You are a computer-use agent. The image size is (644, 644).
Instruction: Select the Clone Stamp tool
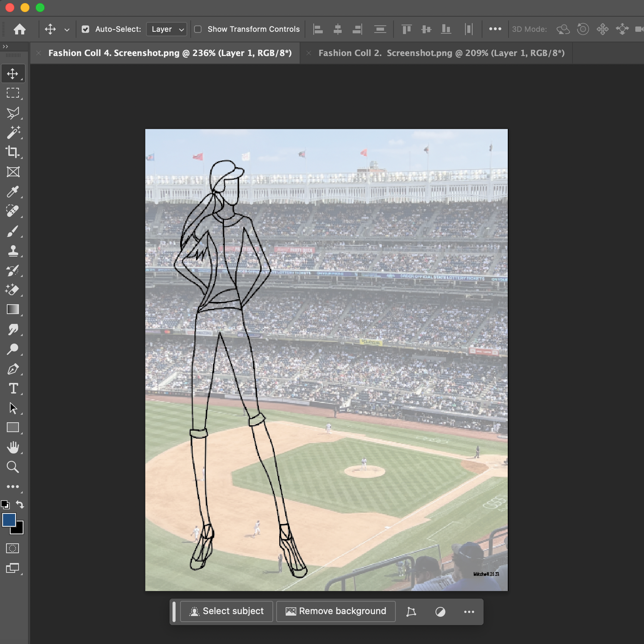coord(12,250)
